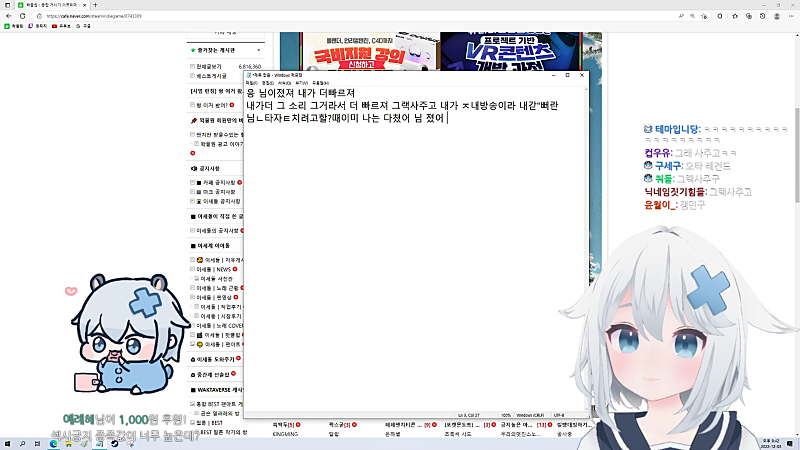Open the VR콘텐츠 banner ad
Screen dimensions: 800x450
pos(510,51)
